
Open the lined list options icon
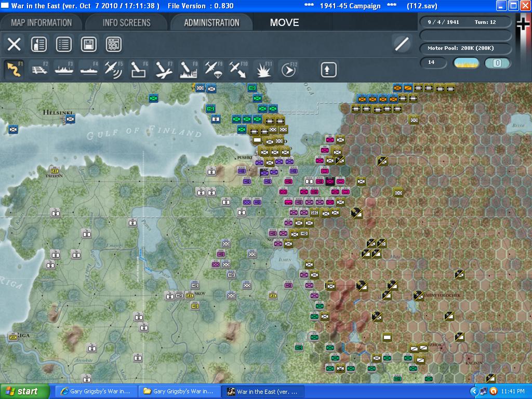point(64,45)
